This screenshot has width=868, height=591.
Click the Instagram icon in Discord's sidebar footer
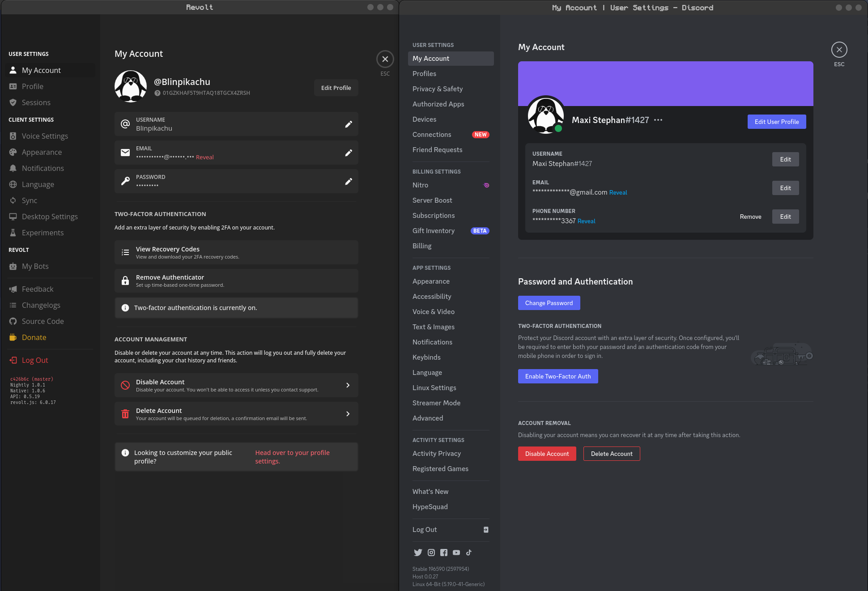click(x=431, y=552)
